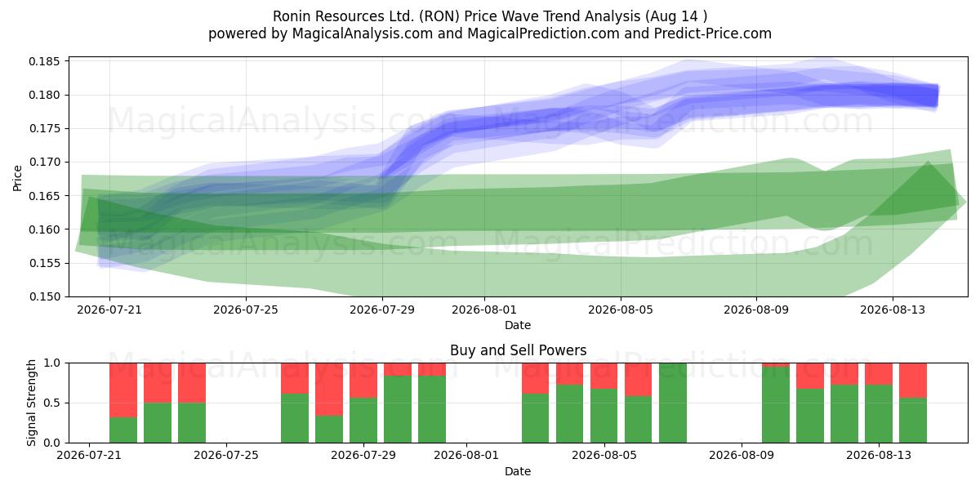Click the 'Date' axis label under the price chart
Image resolution: width=980 pixels, height=490 pixels.
(518, 325)
